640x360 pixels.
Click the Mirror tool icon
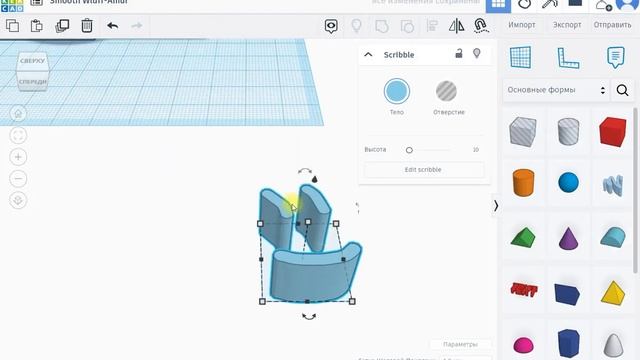(456, 26)
